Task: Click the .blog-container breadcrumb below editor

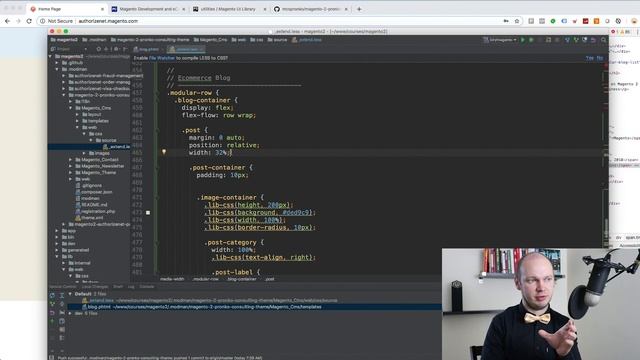Action: tap(242, 279)
